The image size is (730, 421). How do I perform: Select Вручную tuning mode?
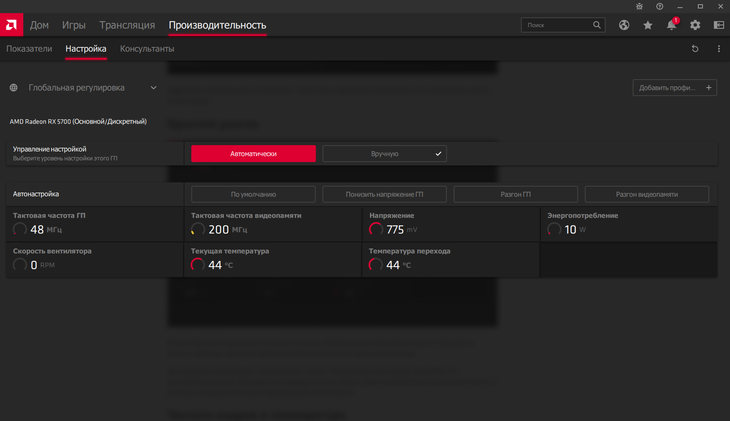tap(385, 154)
